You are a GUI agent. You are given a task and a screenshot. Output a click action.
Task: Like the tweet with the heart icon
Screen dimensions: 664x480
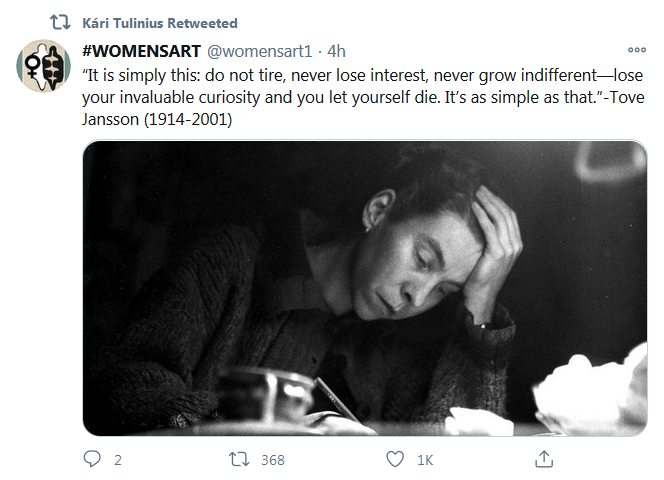click(x=395, y=459)
